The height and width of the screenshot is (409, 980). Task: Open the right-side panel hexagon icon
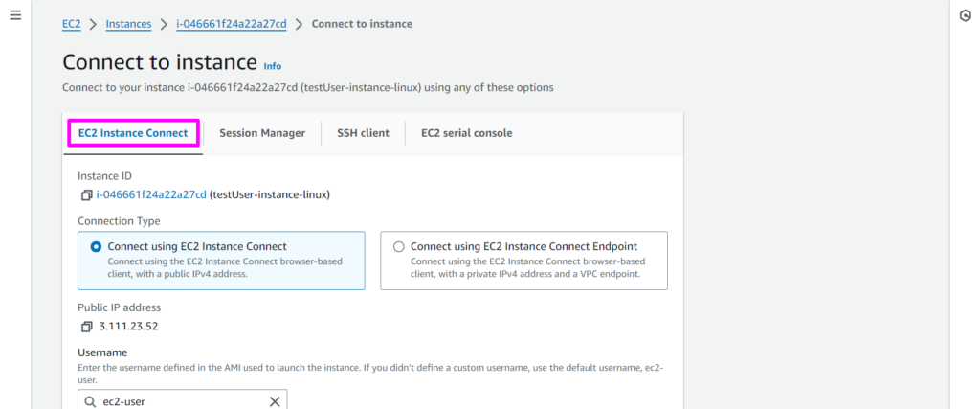click(x=965, y=16)
